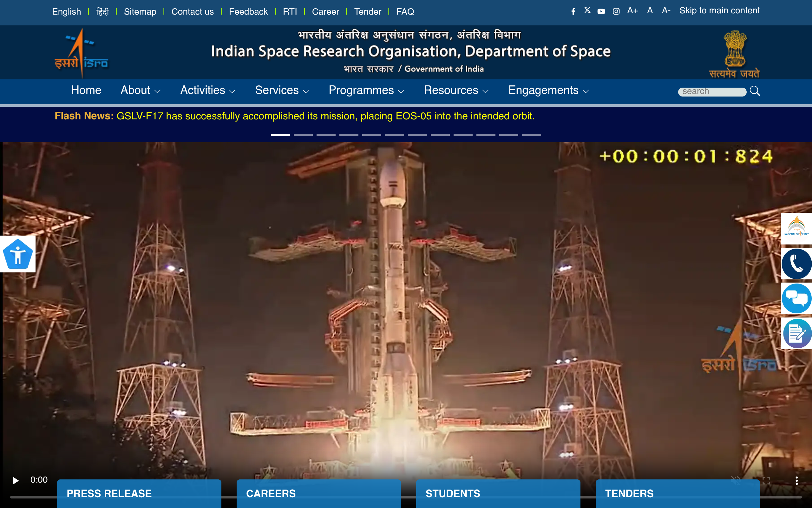This screenshot has height=508, width=812.
Task: Select the CAREERS tab
Action: (319, 493)
